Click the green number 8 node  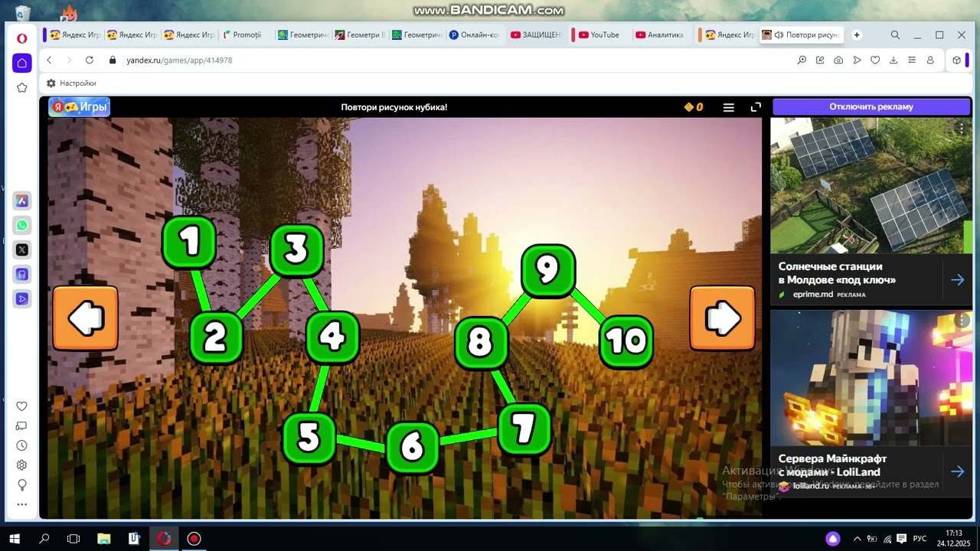(x=482, y=343)
